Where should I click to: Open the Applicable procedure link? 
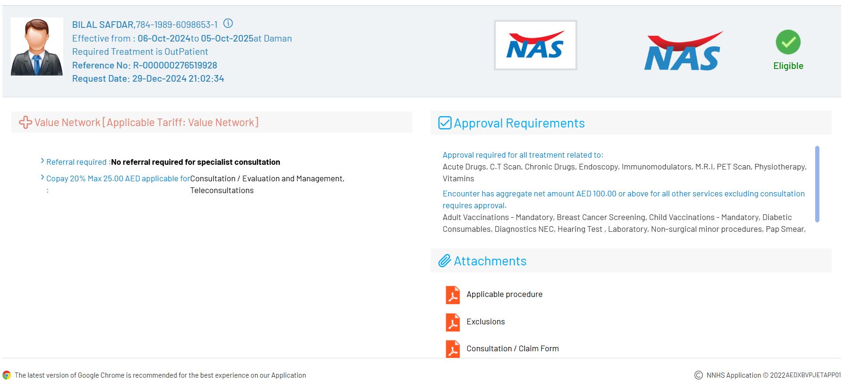(x=504, y=294)
